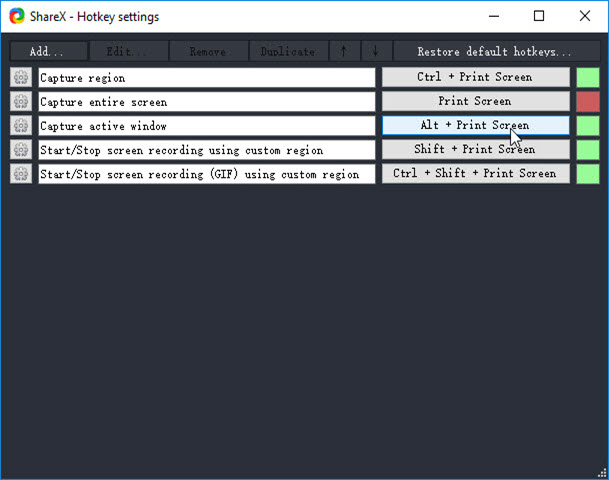Move selected hotkey up with the up arrow
Image resolution: width=609 pixels, height=480 pixels.
[344, 51]
